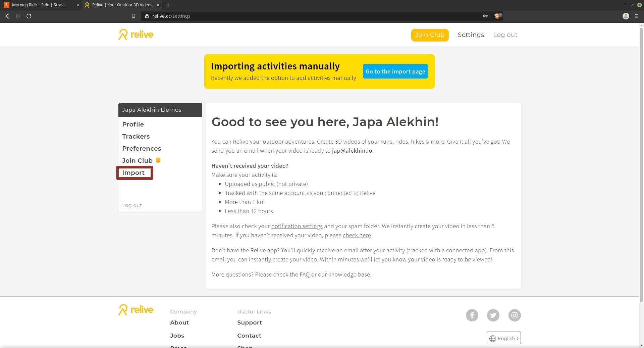
Task: Reload the page
Action: point(29,16)
